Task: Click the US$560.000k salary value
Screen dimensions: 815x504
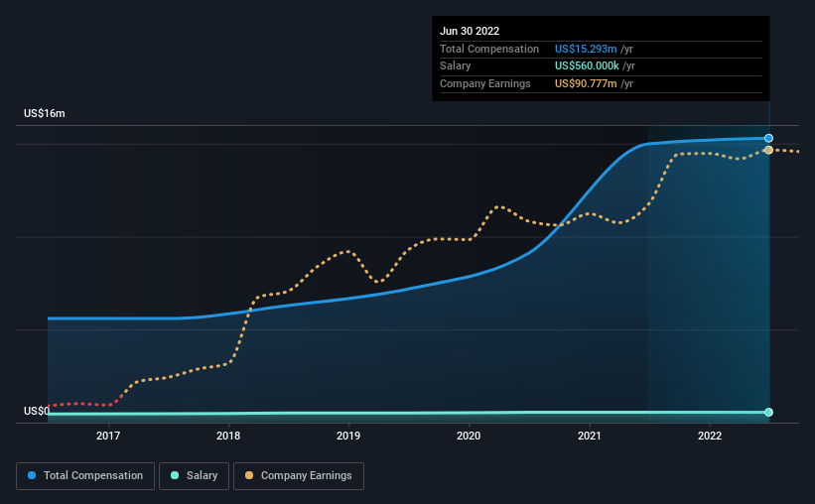Action: pyautogui.click(x=587, y=66)
